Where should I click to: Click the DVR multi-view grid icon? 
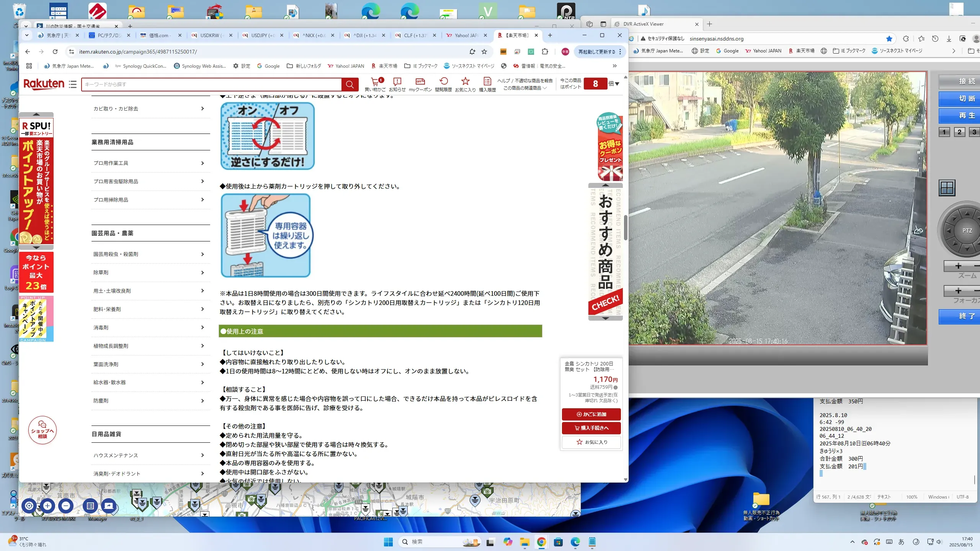coord(947,188)
